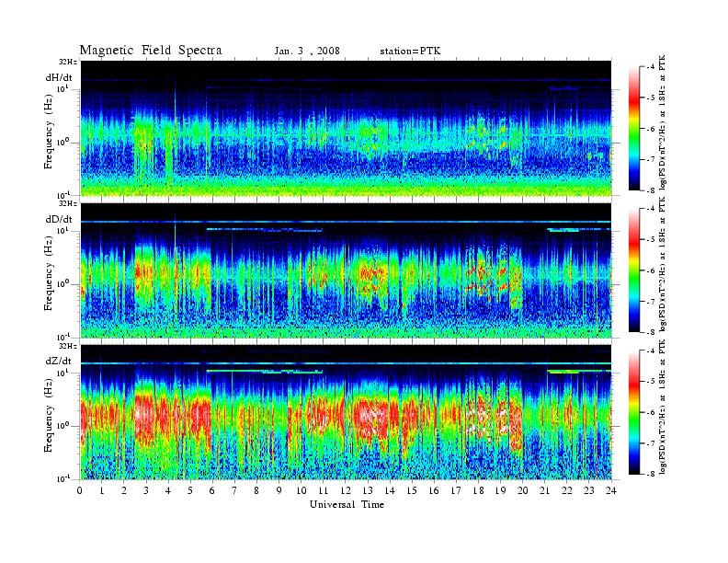Viewport: 728px width, 563px height.
Task: Click the hour 14 tick label on the time axis
Action: click(390, 490)
